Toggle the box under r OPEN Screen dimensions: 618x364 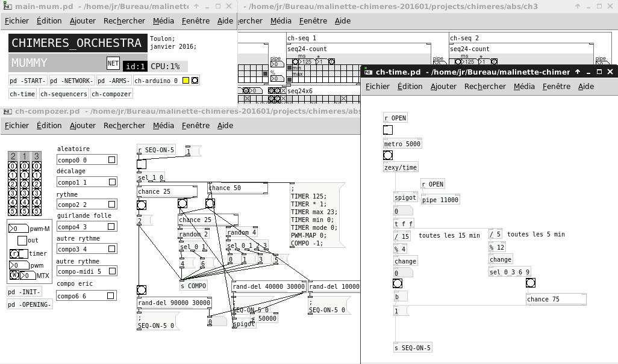coord(388,130)
